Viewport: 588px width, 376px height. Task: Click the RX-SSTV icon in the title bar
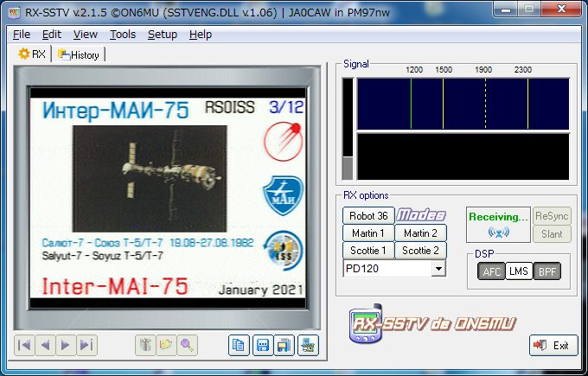pos(14,12)
